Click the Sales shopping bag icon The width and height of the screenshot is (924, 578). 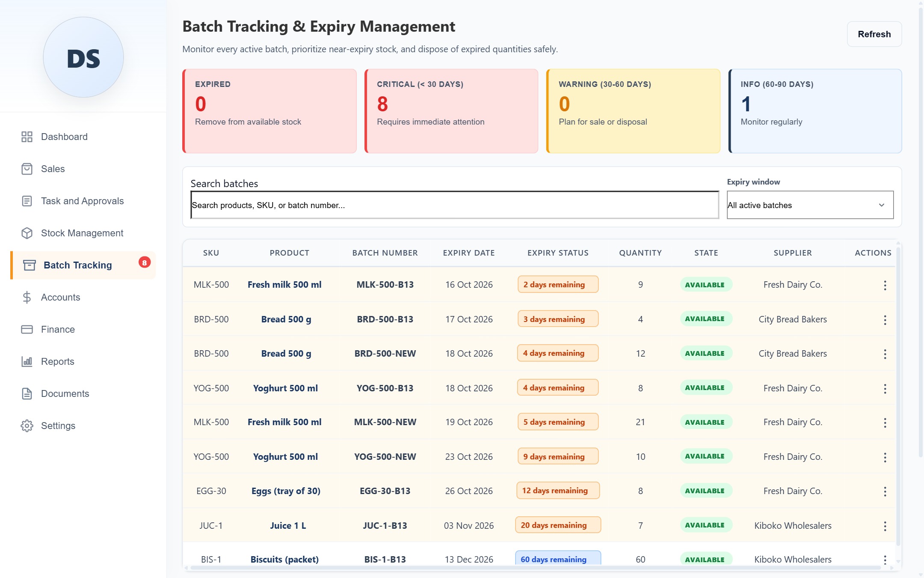27,169
